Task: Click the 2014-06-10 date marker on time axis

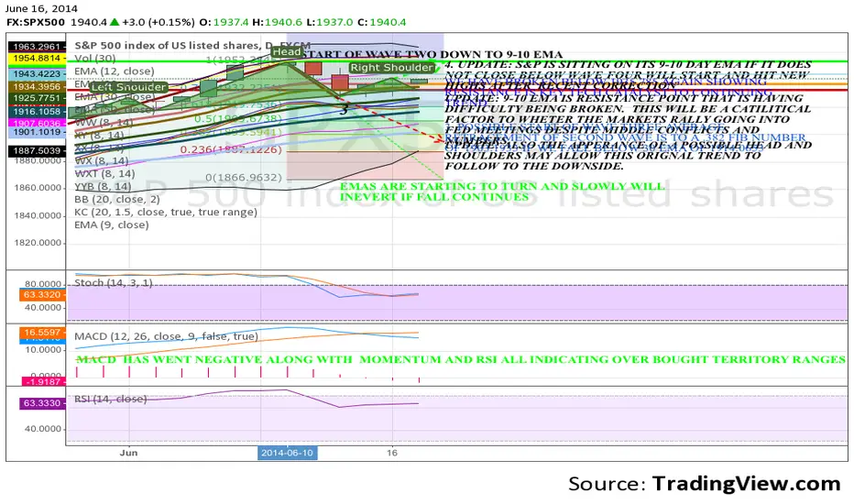Action: point(287,453)
